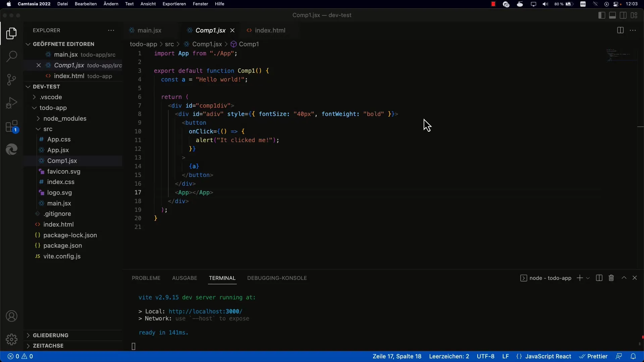The width and height of the screenshot is (644, 362).
Task: Open Source Control view
Action: (x=12, y=79)
